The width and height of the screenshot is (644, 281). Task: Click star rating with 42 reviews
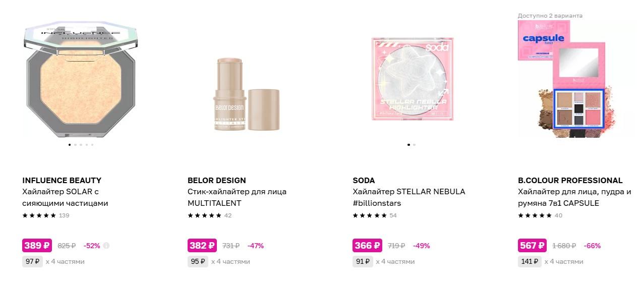(x=205, y=215)
